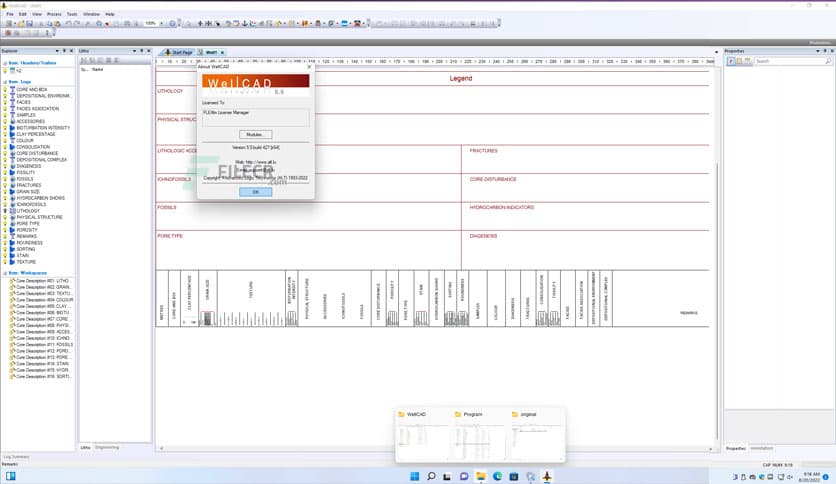The image size is (836, 484).
Task: Select PHYSICAL STRUCTURE log in Explorer
Action: [x=39, y=217]
